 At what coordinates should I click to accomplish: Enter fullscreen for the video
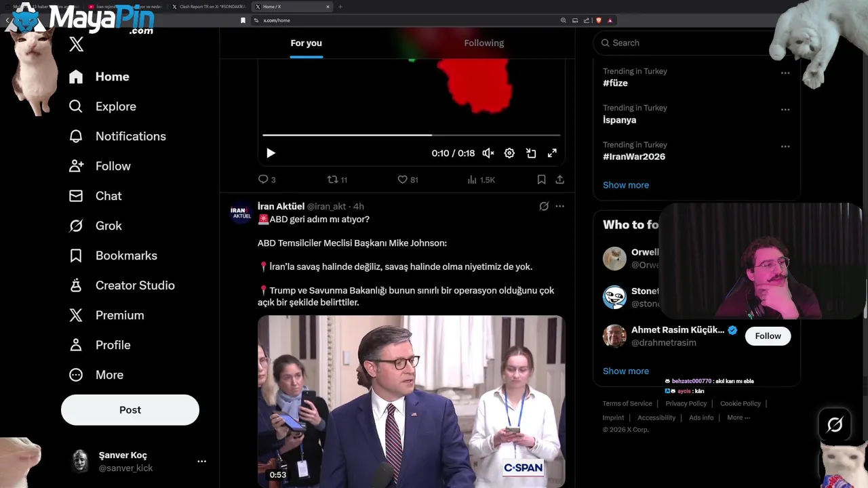tap(552, 153)
